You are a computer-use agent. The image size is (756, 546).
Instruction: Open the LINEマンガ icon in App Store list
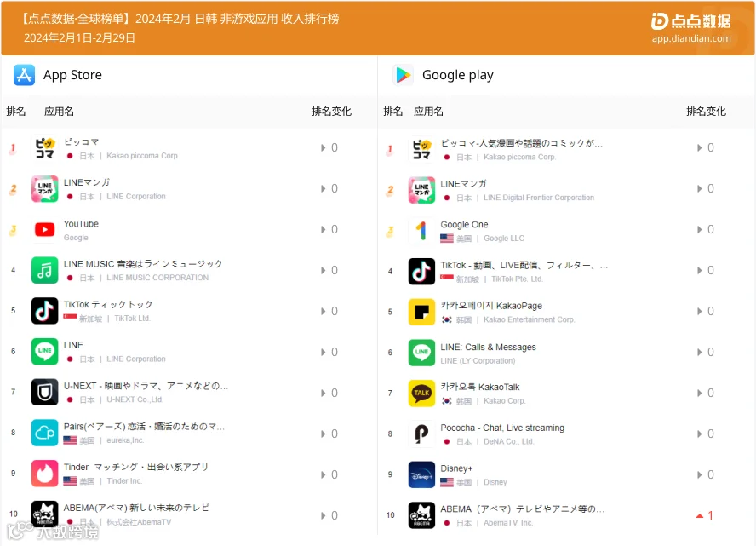click(x=45, y=188)
